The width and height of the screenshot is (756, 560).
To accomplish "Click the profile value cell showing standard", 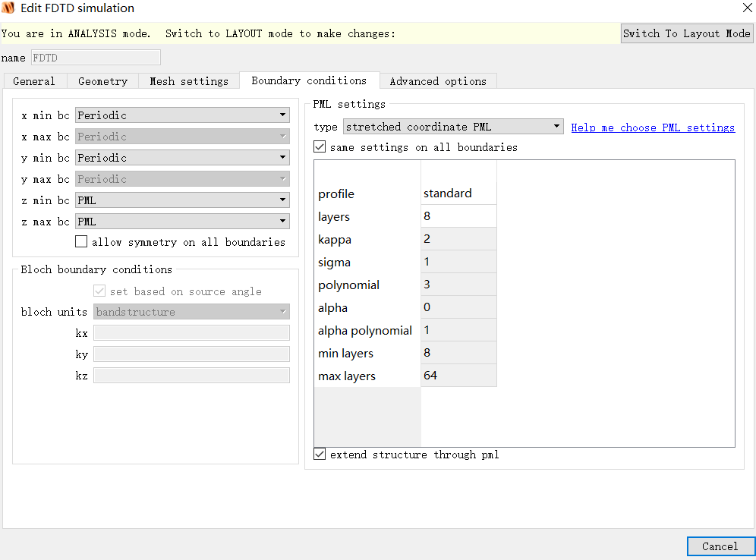I will click(458, 193).
